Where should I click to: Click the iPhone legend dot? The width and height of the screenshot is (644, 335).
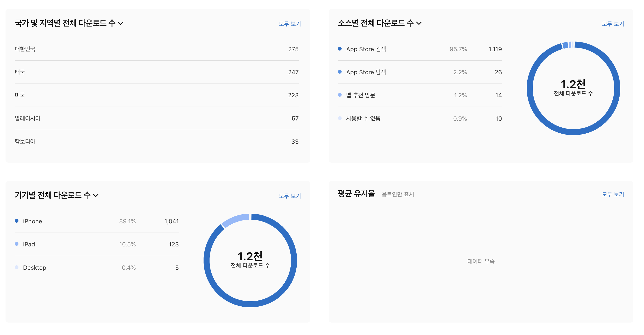point(17,221)
